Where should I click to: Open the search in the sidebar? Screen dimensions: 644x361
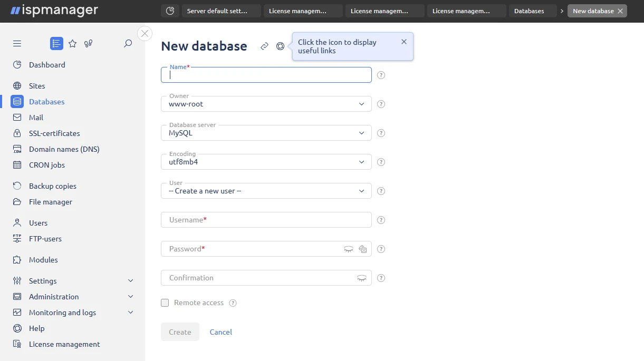pos(127,43)
